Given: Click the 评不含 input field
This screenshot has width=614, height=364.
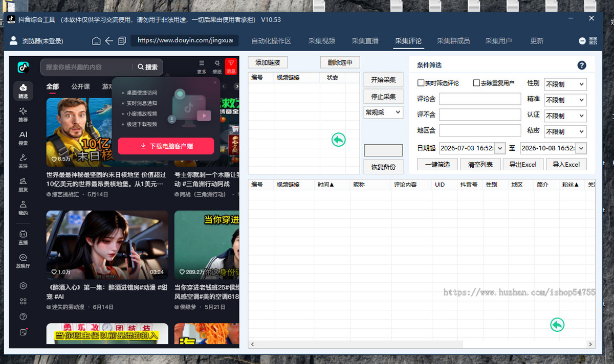Looking at the screenshot, I should [x=480, y=115].
